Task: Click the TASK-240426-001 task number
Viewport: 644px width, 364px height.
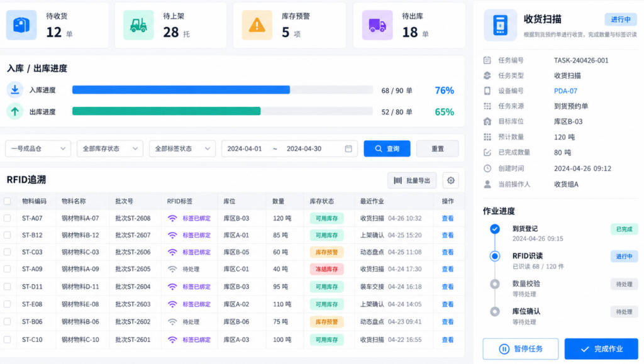Action: [581, 60]
